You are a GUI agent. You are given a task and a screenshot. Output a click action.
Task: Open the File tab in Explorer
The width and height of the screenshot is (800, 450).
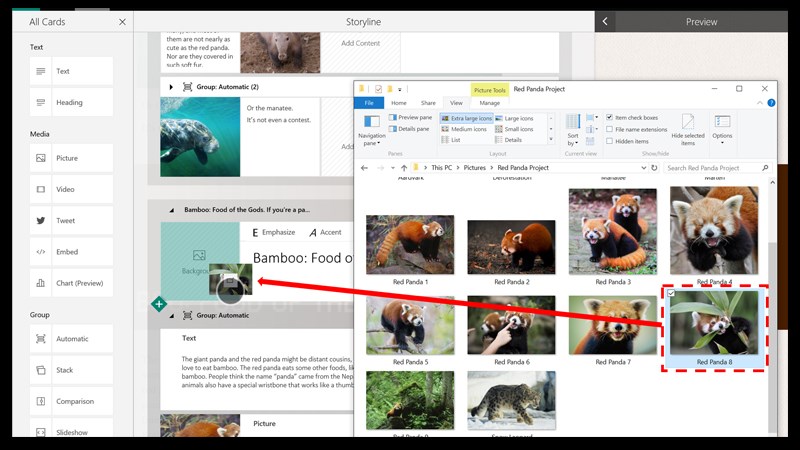(x=369, y=103)
